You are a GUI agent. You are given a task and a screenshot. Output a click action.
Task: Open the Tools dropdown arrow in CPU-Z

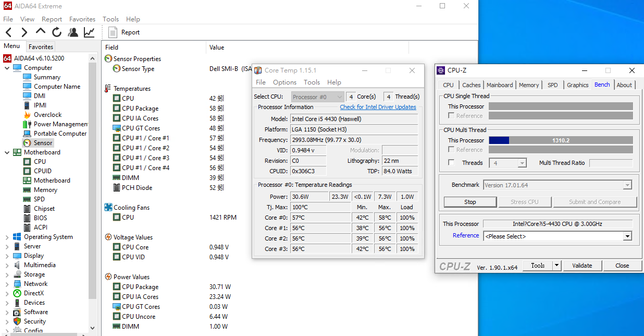(x=556, y=266)
